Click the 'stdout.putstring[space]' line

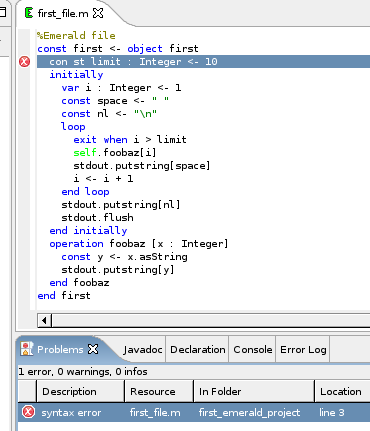coord(142,166)
